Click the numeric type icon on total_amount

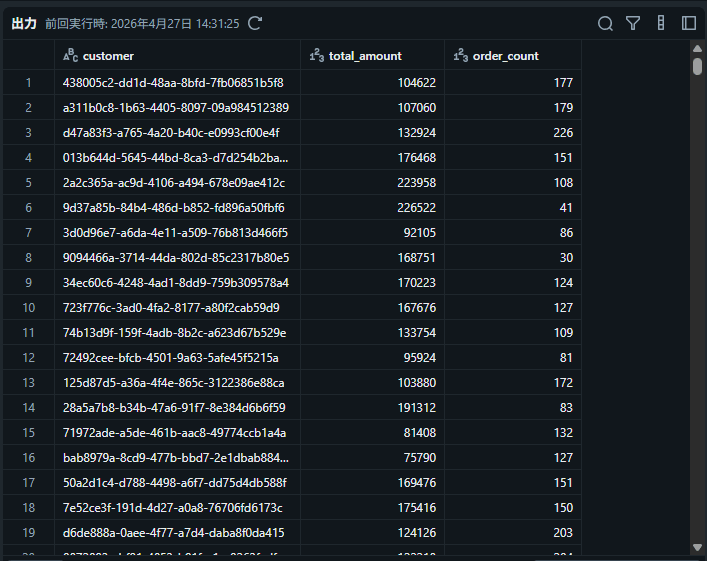(x=316, y=56)
